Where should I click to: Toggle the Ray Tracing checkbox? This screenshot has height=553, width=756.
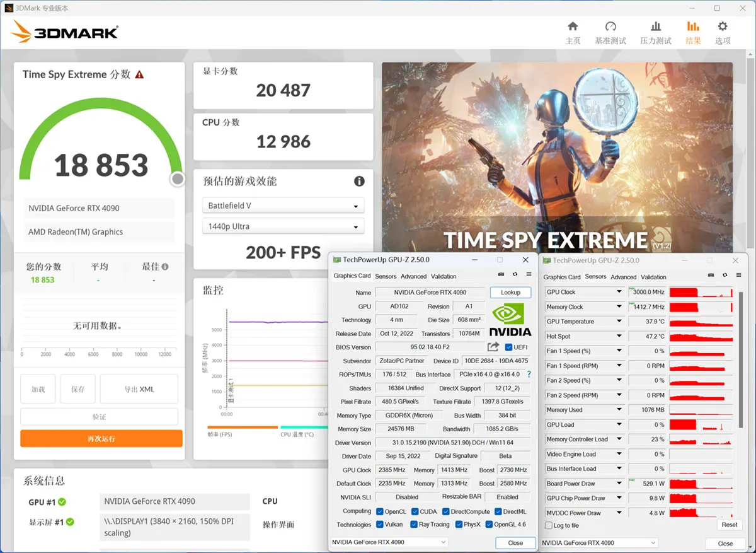(414, 525)
